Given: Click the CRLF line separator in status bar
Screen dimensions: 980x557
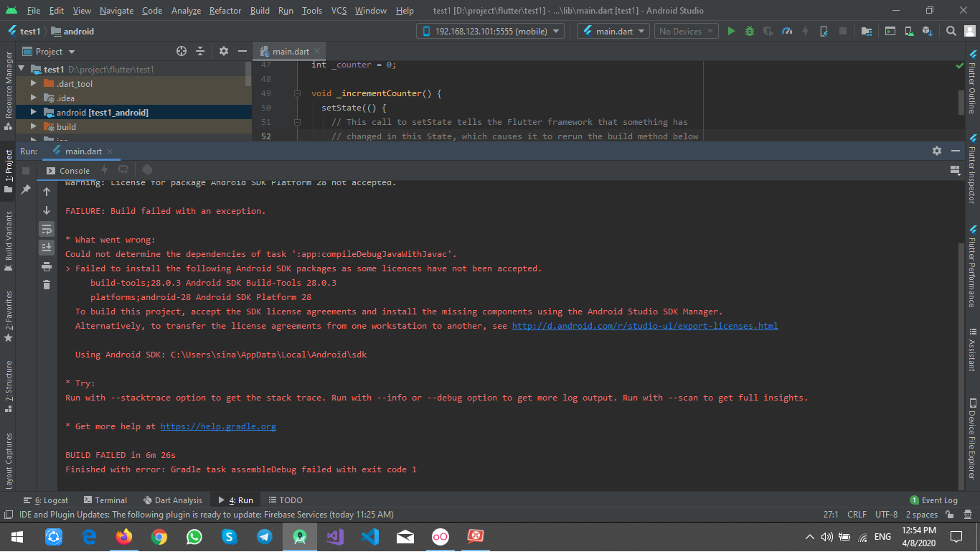Looking at the screenshot, I should coord(857,515).
